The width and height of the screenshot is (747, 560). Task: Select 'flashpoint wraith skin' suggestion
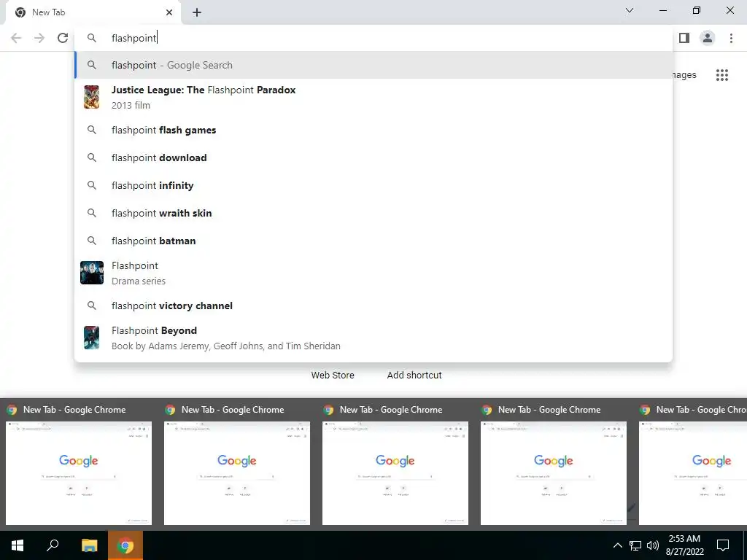tap(373, 213)
